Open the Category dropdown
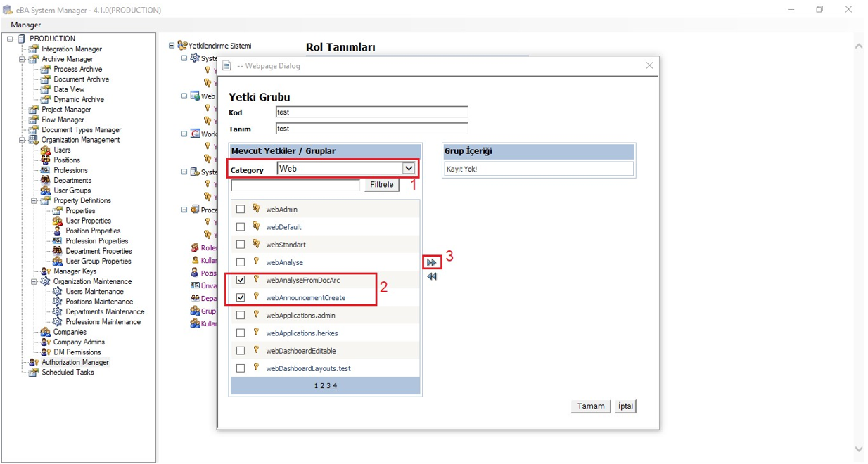Image resolution: width=868 pixels, height=464 pixels. pos(408,169)
